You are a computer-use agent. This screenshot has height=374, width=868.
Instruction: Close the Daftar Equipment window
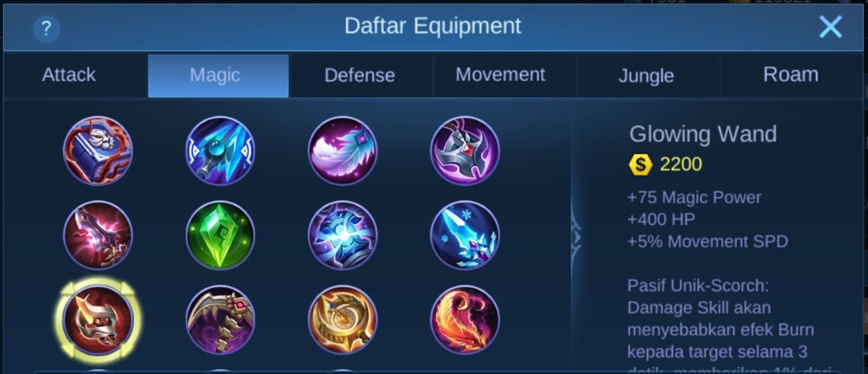(830, 26)
